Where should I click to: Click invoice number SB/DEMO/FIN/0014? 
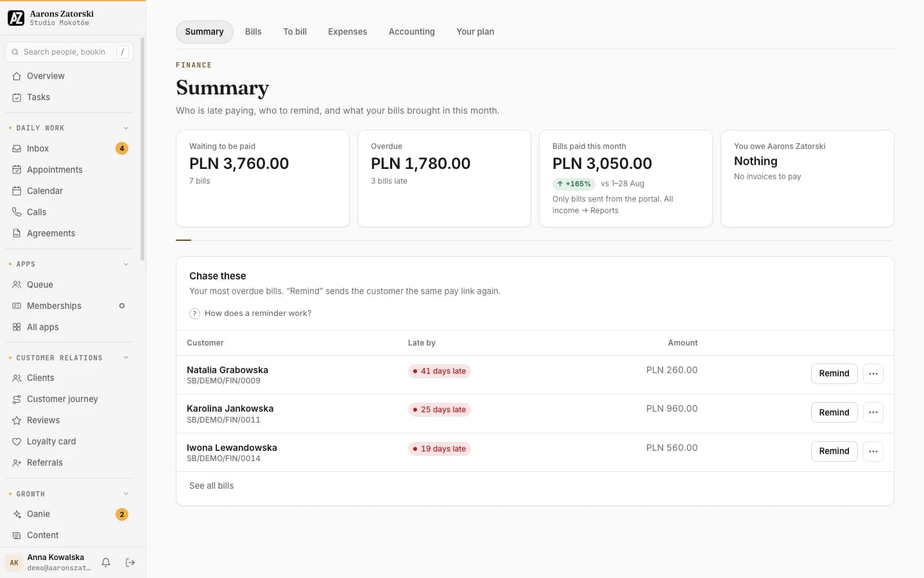223,459
